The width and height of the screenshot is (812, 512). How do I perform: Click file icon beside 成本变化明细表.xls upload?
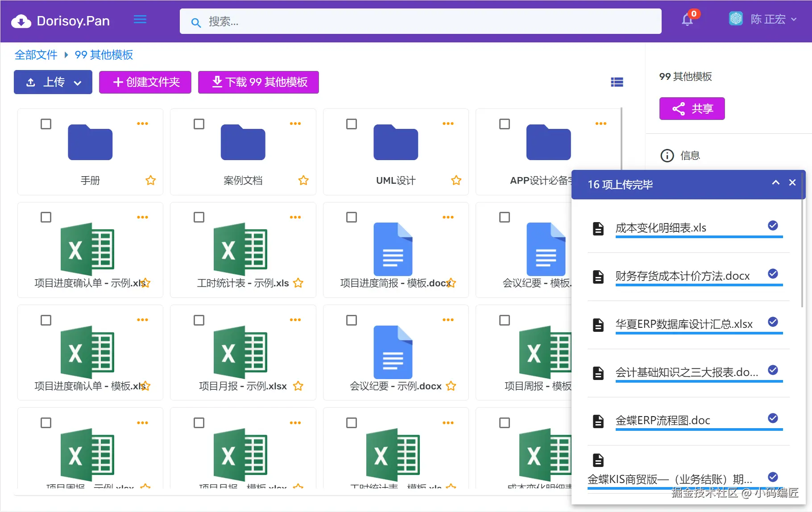[598, 228]
